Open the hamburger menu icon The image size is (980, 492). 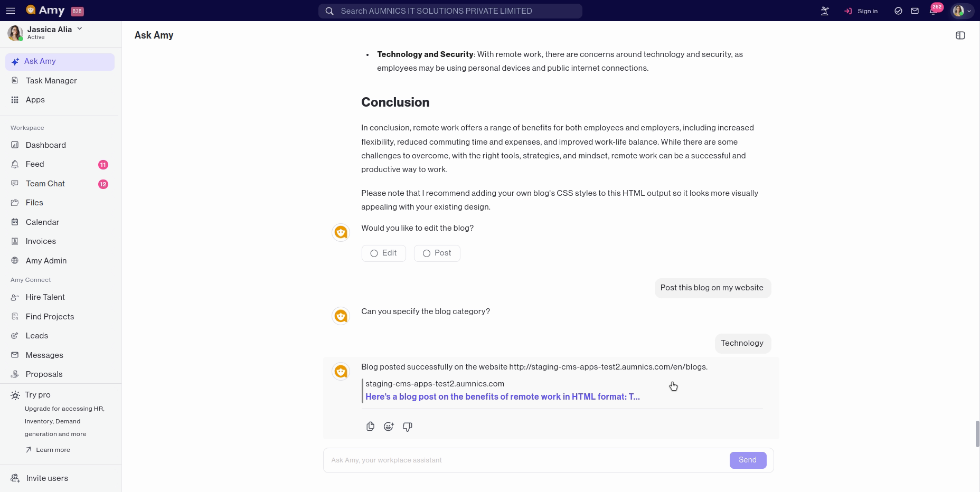(x=11, y=11)
